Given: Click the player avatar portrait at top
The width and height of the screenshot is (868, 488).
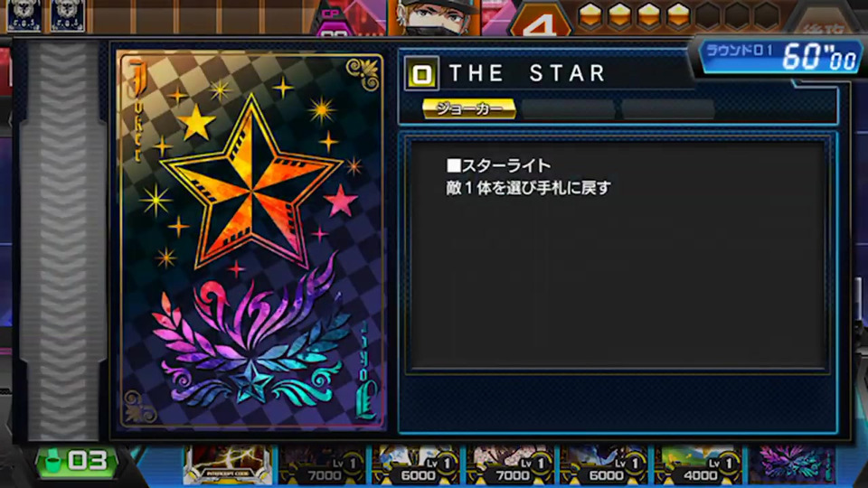Looking at the screenshot, I should [433, 16].
